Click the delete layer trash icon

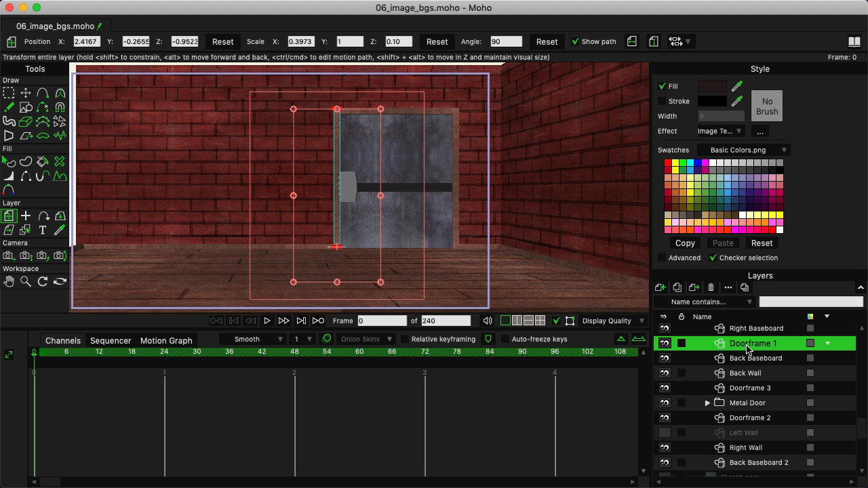(x=711, y=287)
